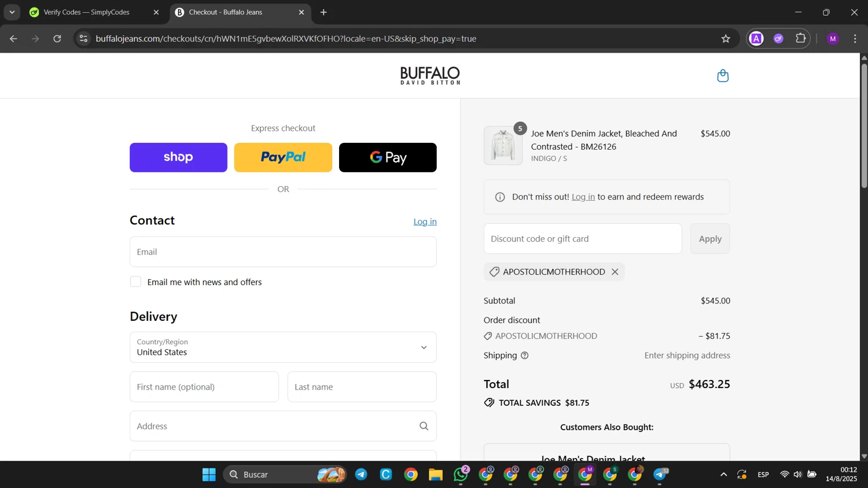Click the taskbar Buscar search box
This screenshot has width=868, height=488.
(x=285, y=475)
